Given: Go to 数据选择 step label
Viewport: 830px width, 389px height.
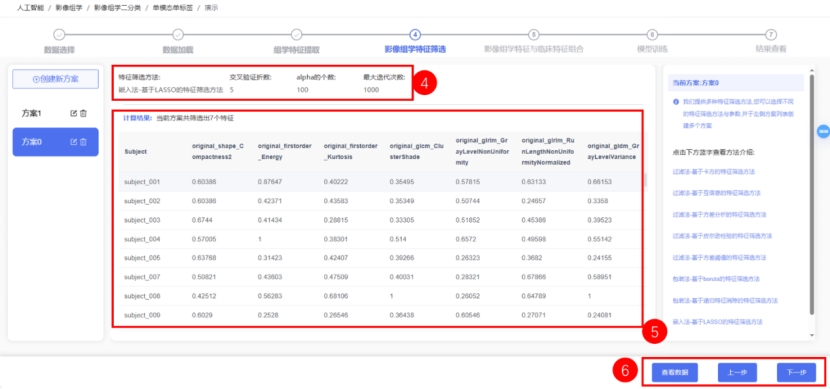Looking at the screenshot, I should pos(59,50).
